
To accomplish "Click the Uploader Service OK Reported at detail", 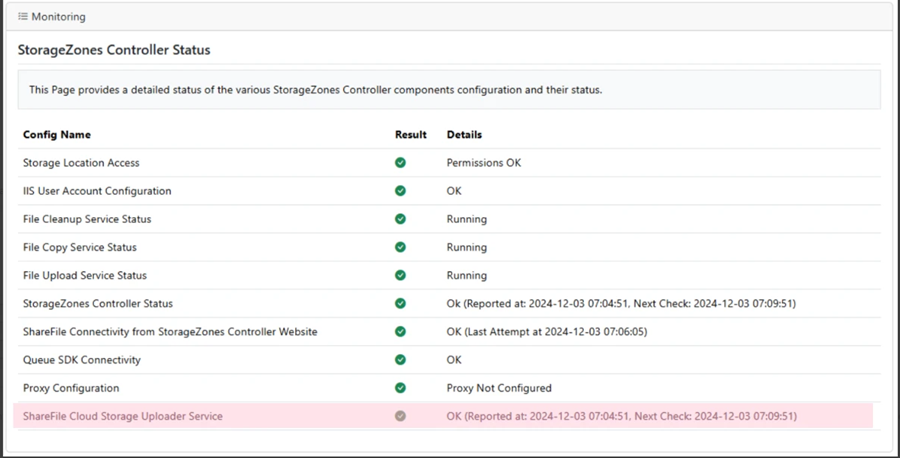I will [x=622, y=416].
